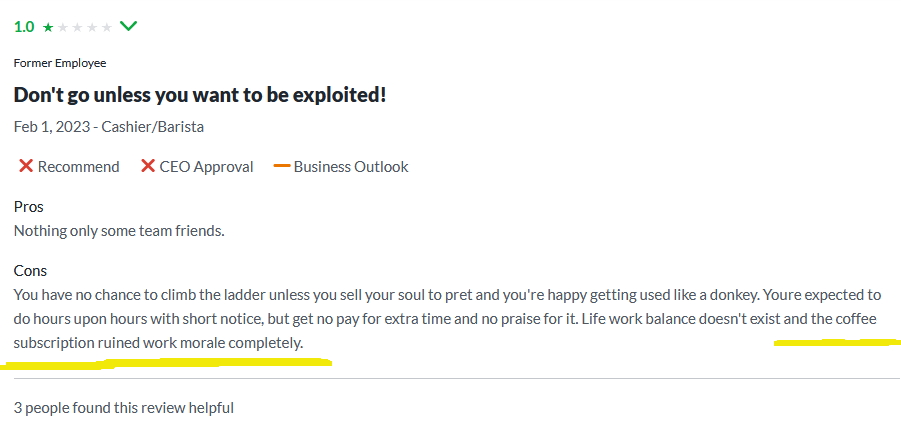Image resolution: width=901 pixels, height=434 pixels.
Task: Click the Business Outlook label text
Action: tap(351, 167)
